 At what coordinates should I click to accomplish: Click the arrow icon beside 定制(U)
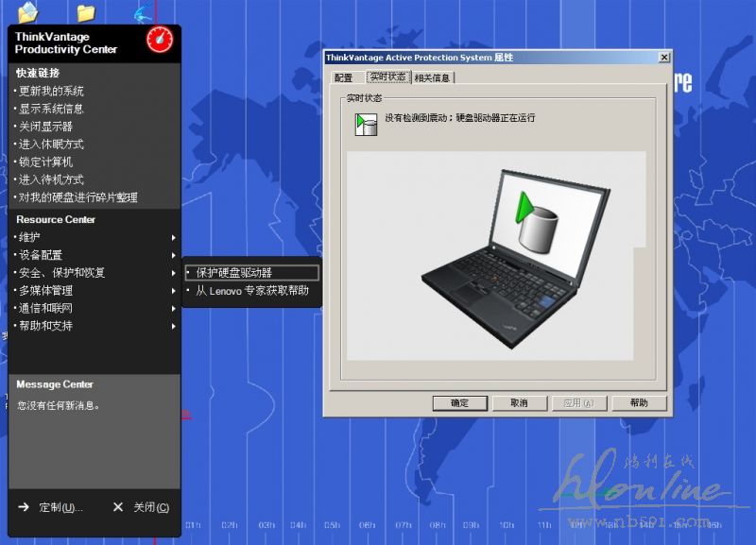point(23,507)
